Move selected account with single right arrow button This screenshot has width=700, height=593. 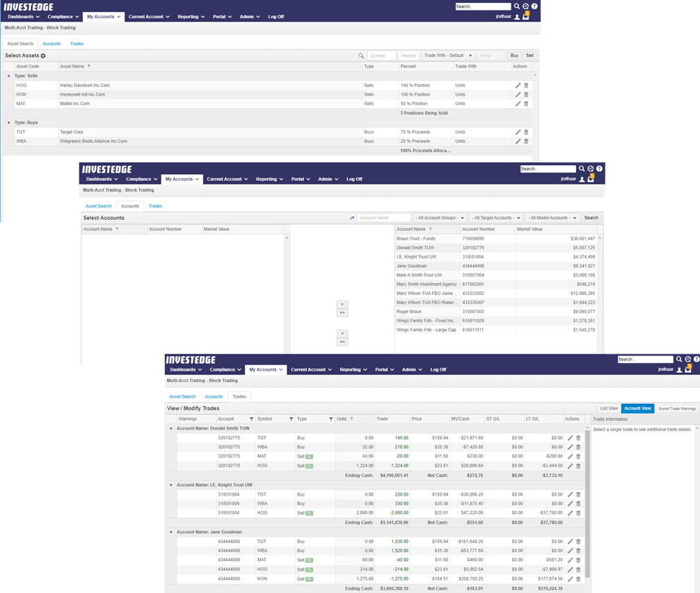click(342, 304)
